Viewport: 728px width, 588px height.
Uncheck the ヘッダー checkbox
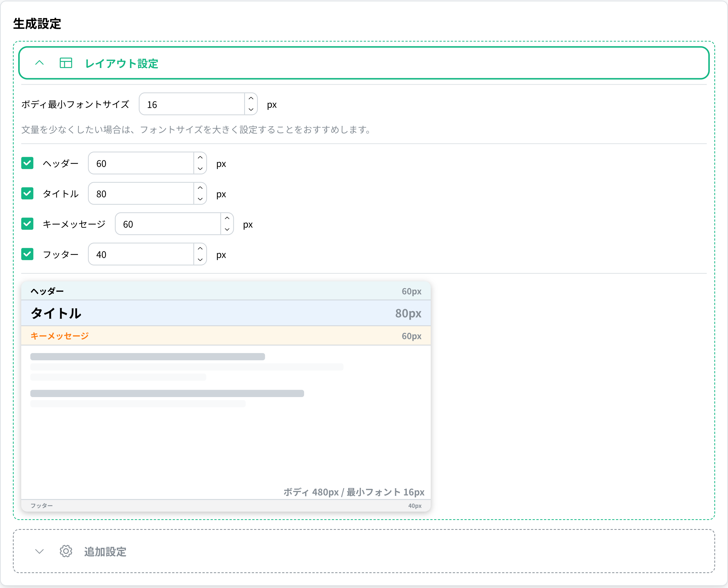[27, 163]
